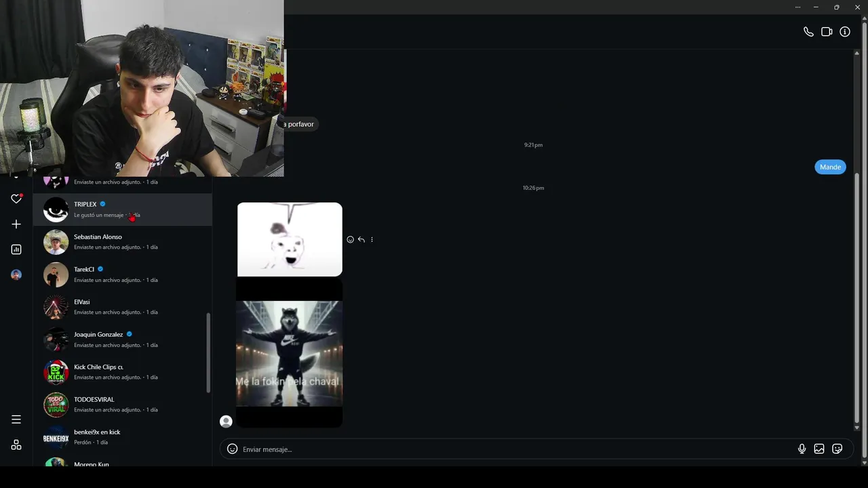The width and height of the screenshot is (868, 488).
Task: Start an audio call with the phone icon
Action: (808, 32)
